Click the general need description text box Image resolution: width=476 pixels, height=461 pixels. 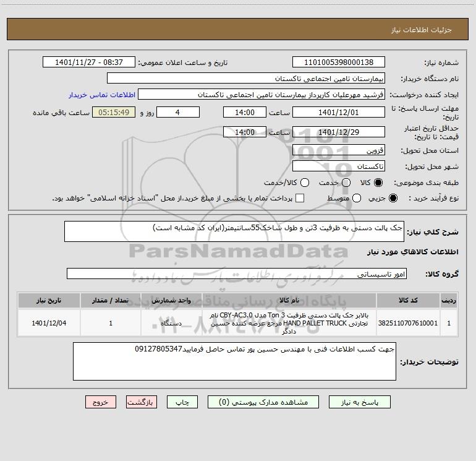coord(234,231)
